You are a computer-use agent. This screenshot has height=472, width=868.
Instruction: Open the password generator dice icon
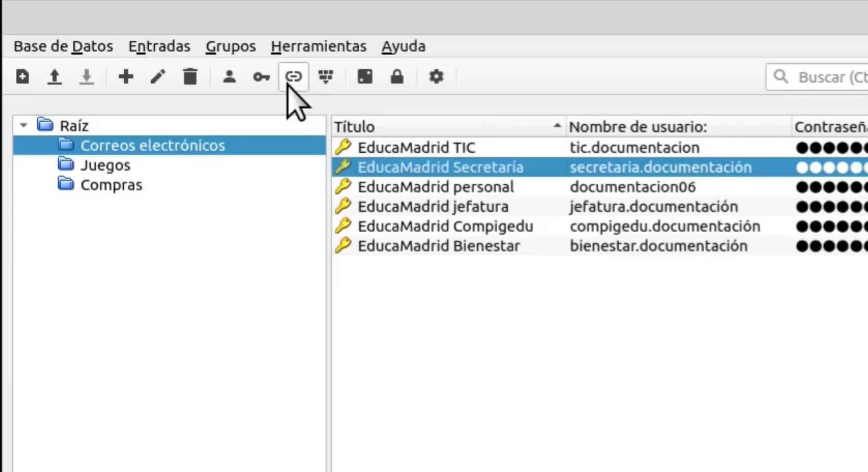[x=365, y=77]
